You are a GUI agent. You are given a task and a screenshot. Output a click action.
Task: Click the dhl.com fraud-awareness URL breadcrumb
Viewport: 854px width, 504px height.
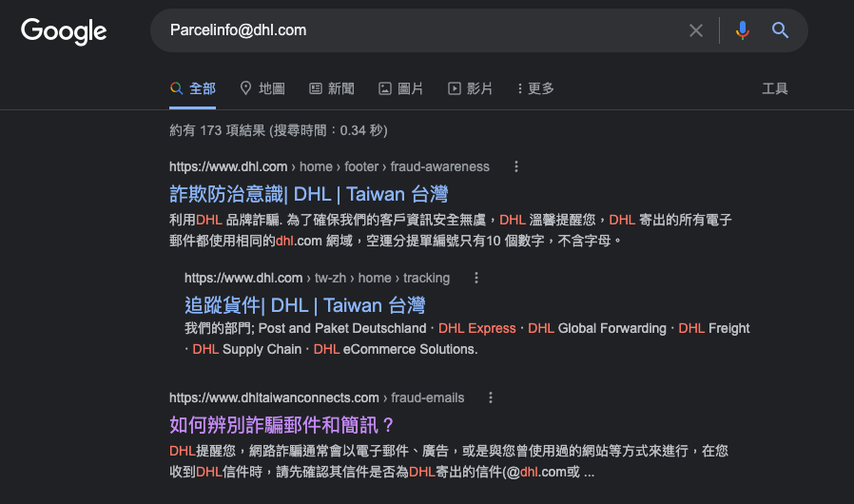(x=329, y=166)
